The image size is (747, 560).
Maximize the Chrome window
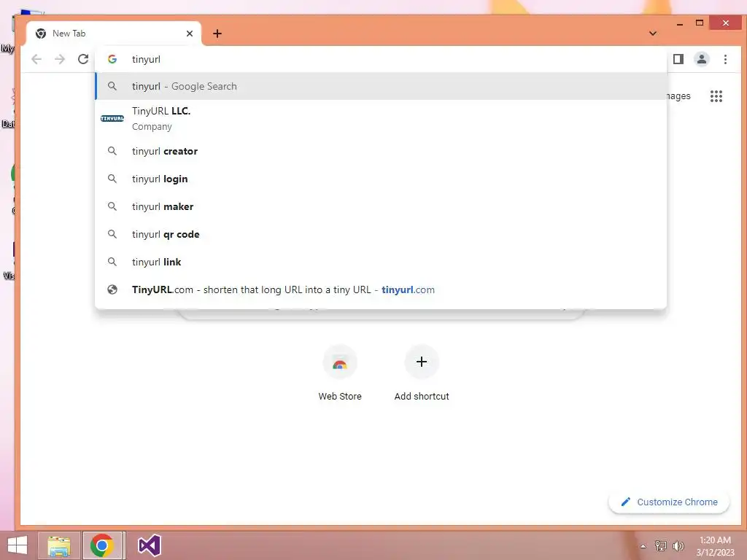point(700,23)
